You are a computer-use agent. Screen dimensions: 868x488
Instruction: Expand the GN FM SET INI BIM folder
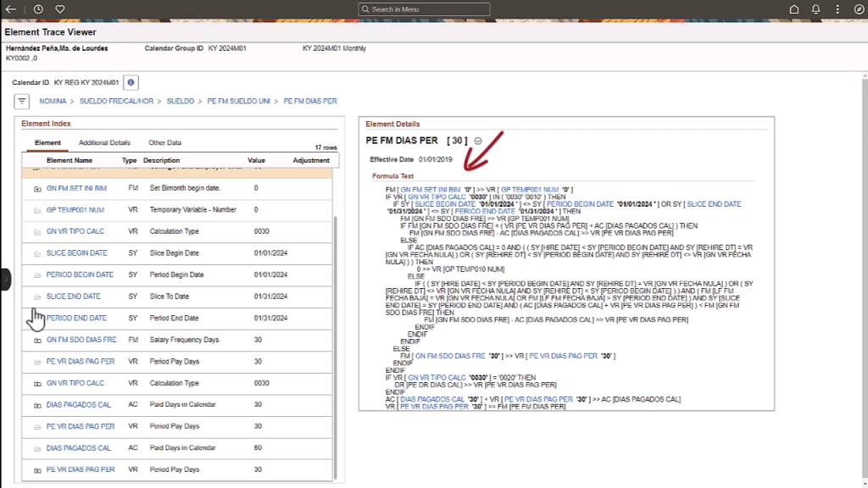pos(37,188)
